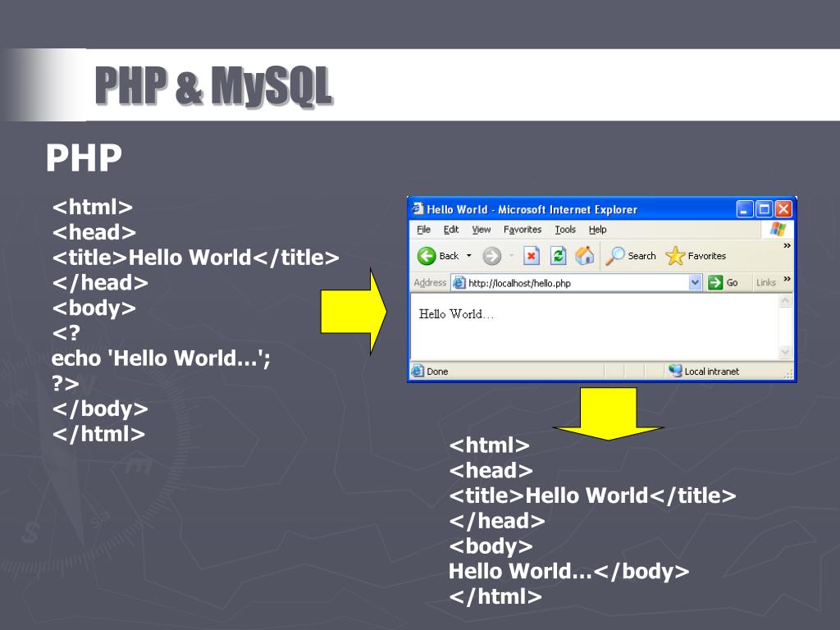The image size is (840, 630).
Task: Click the 'Hello World...' page text
Action: (456, 314)
